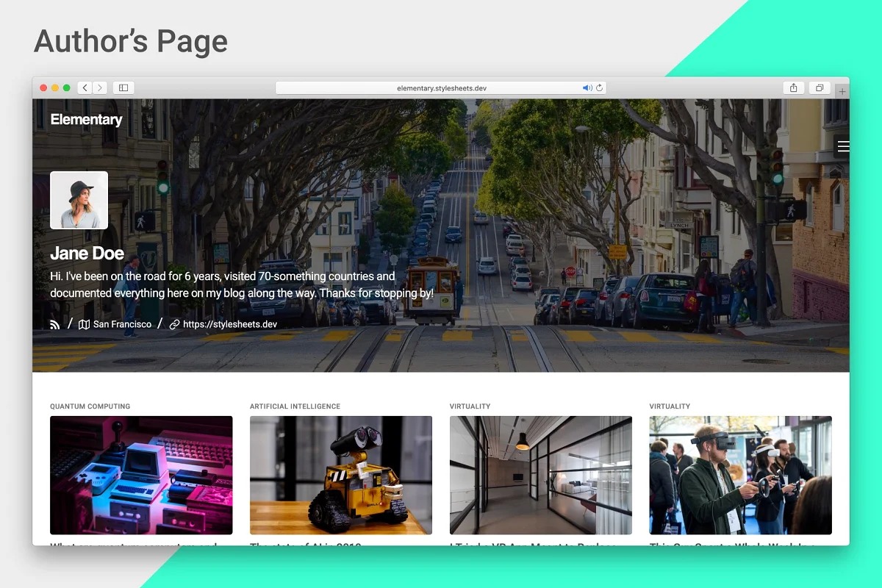882x588 pixels.
Task: Open the hamburger menu icon
Action: (843, 146)
